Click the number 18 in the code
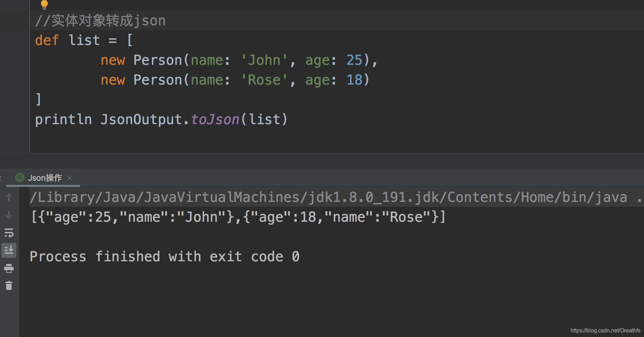Screen dimensions: 644x337 pos(354,80)
